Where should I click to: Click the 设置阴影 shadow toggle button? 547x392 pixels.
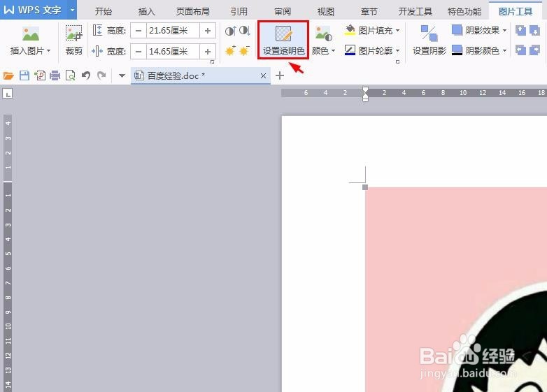click(429, 40)
